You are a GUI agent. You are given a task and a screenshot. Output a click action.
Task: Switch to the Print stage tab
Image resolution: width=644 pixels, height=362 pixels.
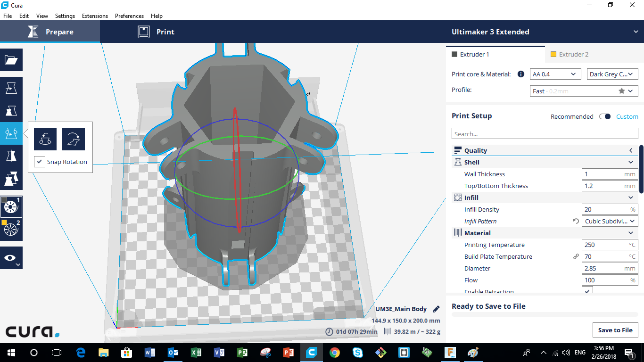156,32
